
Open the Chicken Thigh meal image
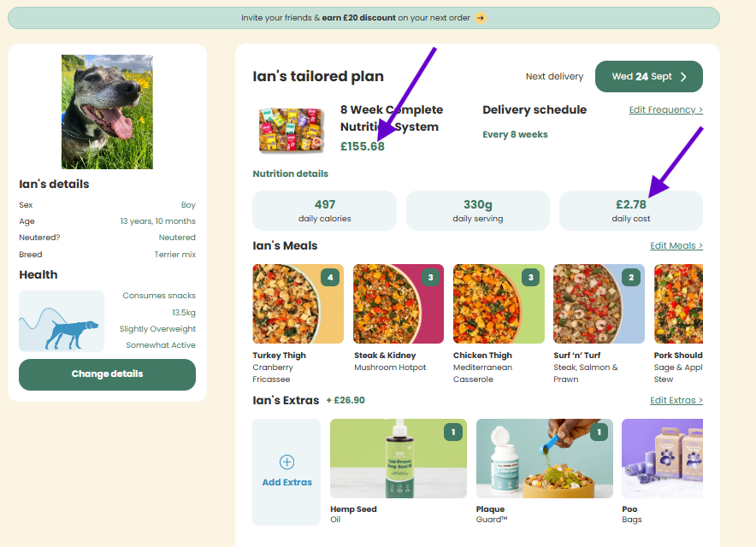point(499,304)
